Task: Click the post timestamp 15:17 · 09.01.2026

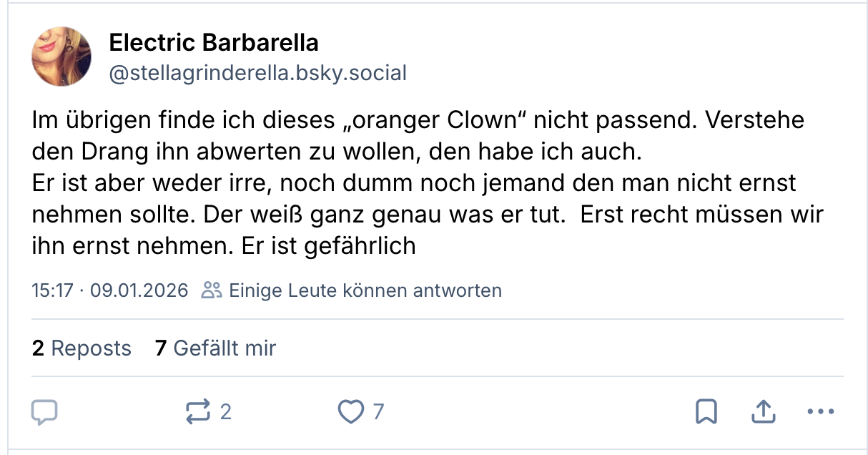Action: pyautogui.click(x=110, y=290)
